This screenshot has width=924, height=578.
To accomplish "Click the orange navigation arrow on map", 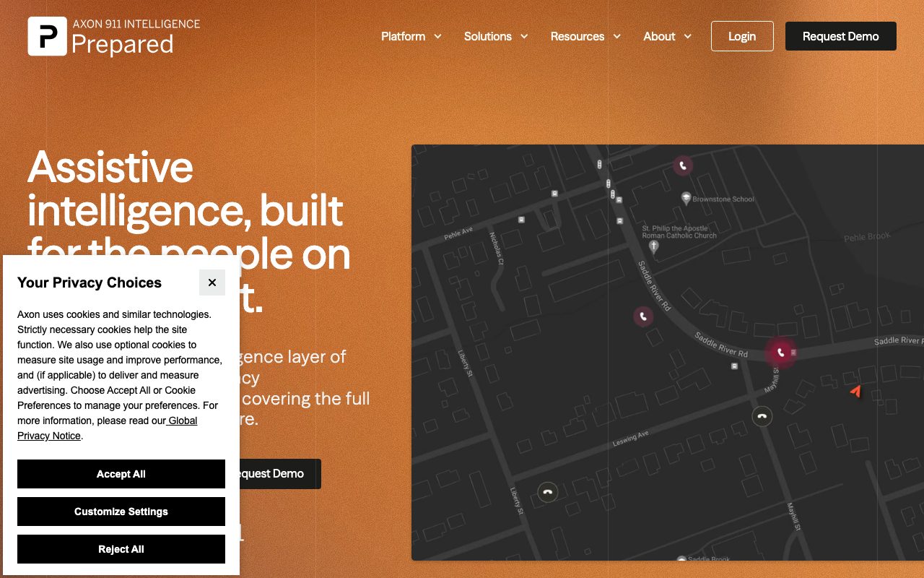I will (x=855, y=391).
